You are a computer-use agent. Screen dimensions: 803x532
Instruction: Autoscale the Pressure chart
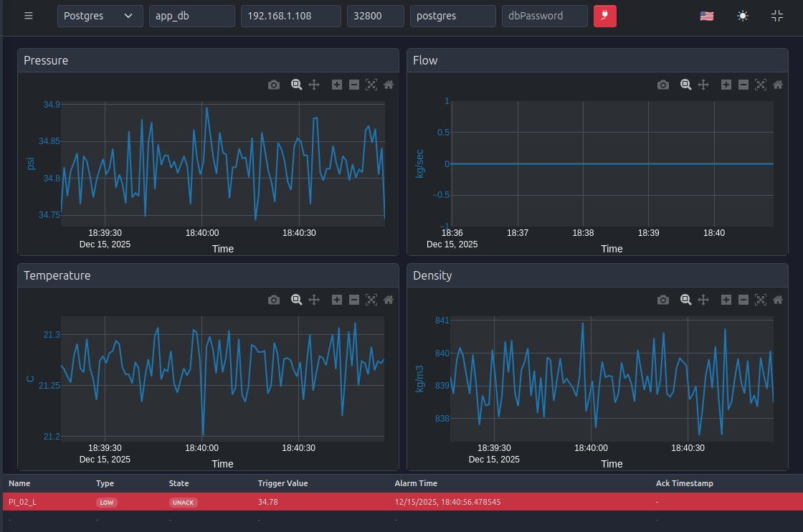click(371, 85)
